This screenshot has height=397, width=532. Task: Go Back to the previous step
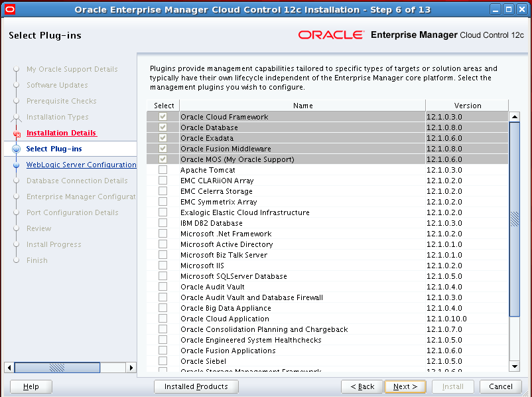click(362, 386)
